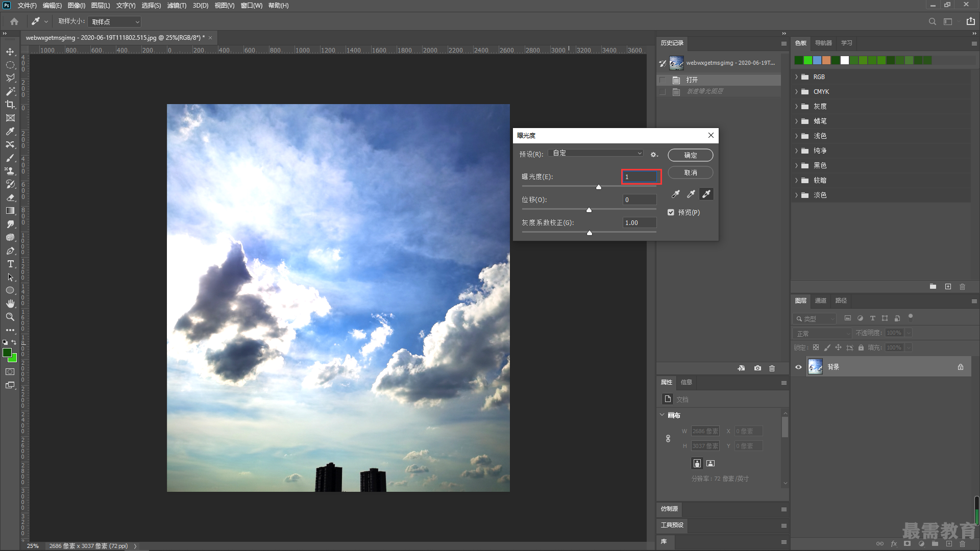The width and height of the screenshot is (980, 551).
Task: Toggle Quick Mask mode in toolbar
Action: point(10,372)
